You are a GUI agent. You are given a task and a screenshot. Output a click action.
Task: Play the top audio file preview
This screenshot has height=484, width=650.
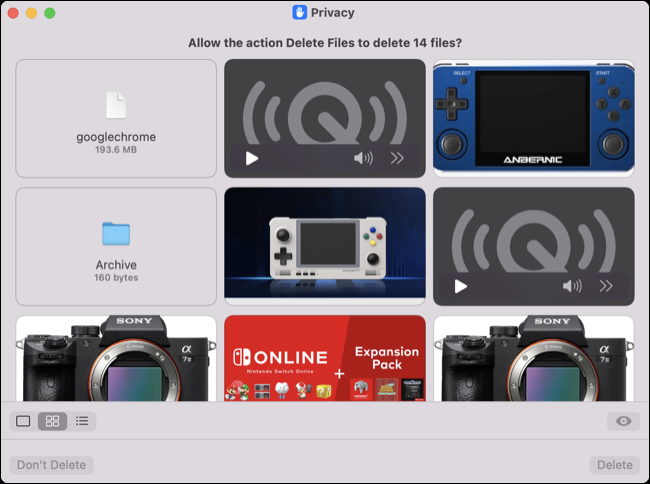(252, 158)
